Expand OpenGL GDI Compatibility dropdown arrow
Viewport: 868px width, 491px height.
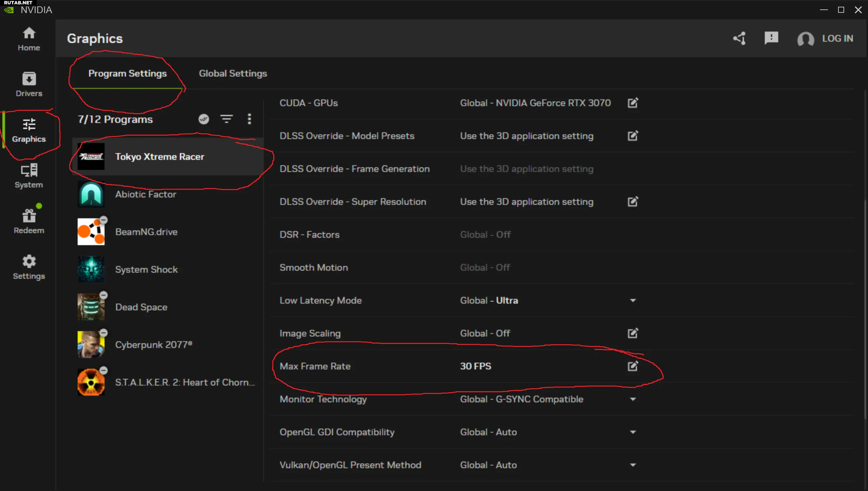(633, 432)
